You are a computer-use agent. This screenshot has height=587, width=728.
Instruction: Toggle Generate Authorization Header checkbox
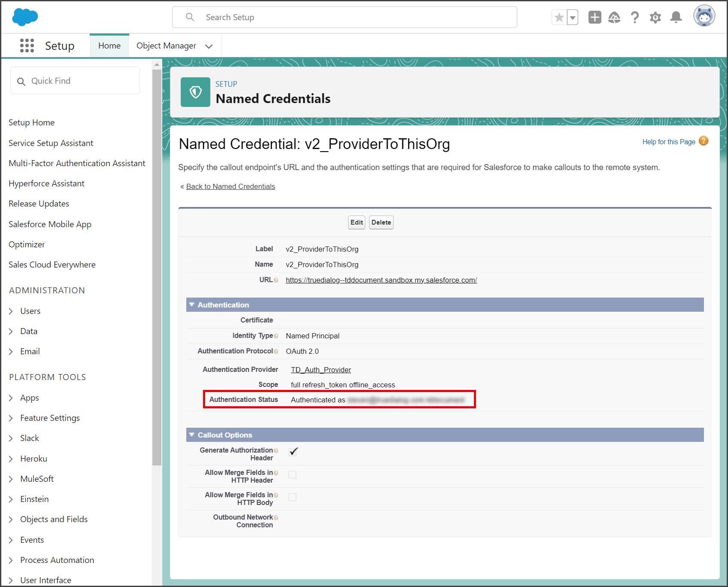pos(293,452)
